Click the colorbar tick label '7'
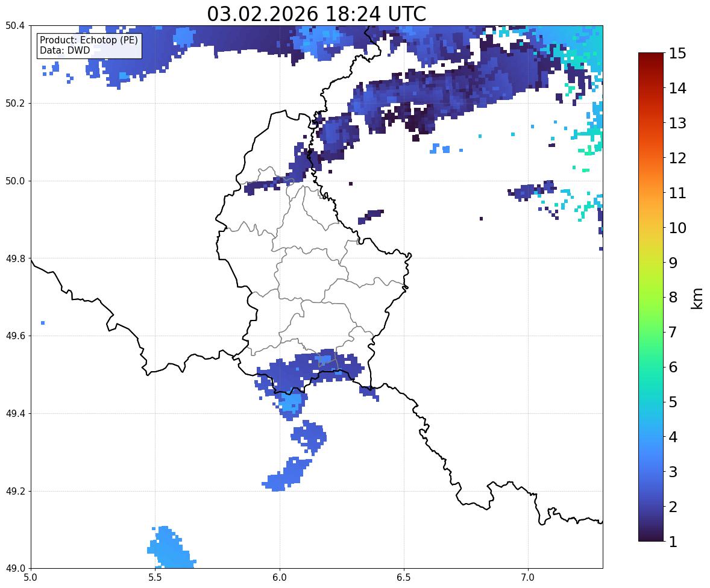 coord(673,332)
